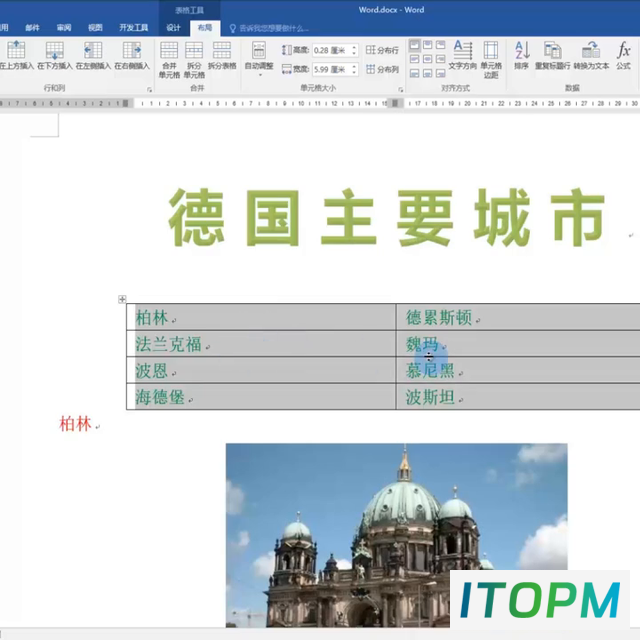Open the Table Design (设计) tab

(x=173, y=28)
